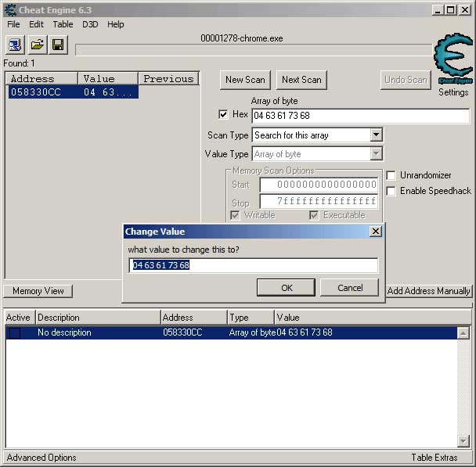476x467 pixels.
Task: Click Table Extras
Action: [x=435, y=458]
